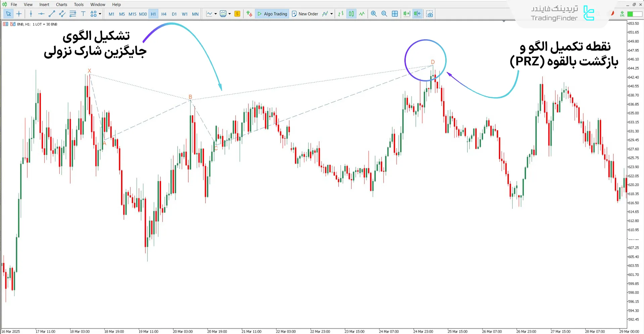This screenshot has height=334, width=644.
Task: Pick the horizontal line tool
Action: 41,14
